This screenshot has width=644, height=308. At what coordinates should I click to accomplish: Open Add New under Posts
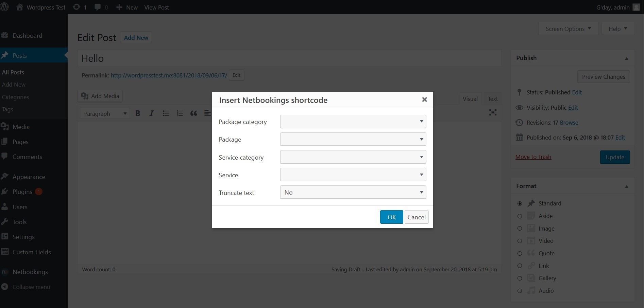[x=14, y=84]
